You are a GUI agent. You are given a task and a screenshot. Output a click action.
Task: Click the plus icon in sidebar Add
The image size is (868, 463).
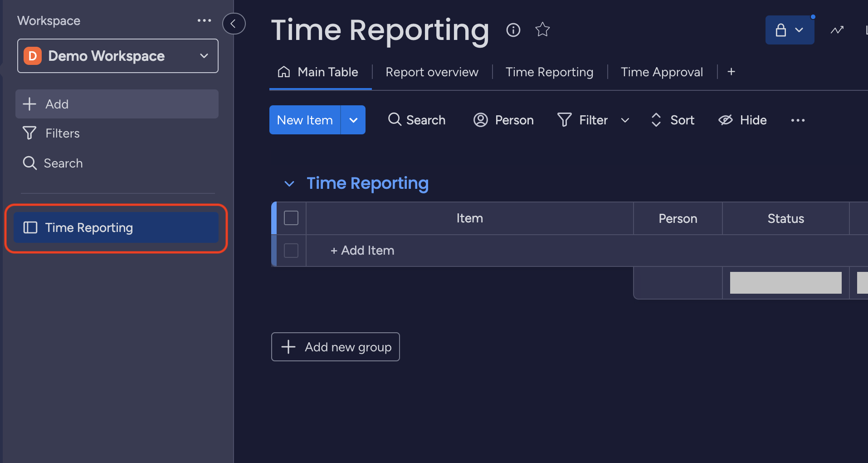point(29,104)
